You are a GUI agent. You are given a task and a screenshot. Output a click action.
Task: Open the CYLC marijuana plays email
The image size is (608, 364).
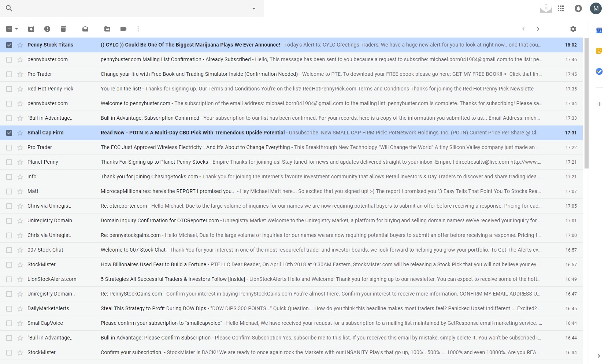[291, 45]
